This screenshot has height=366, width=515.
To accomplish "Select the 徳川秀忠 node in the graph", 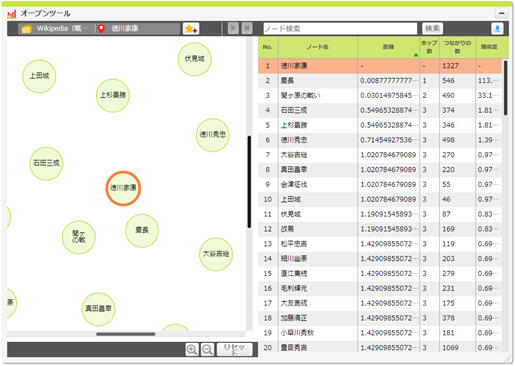I will 213,135.
